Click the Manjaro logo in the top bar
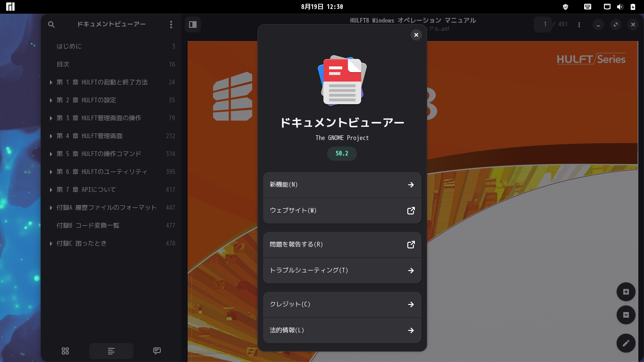This screenshot has width=644, height=362. (x=10, y=7)
